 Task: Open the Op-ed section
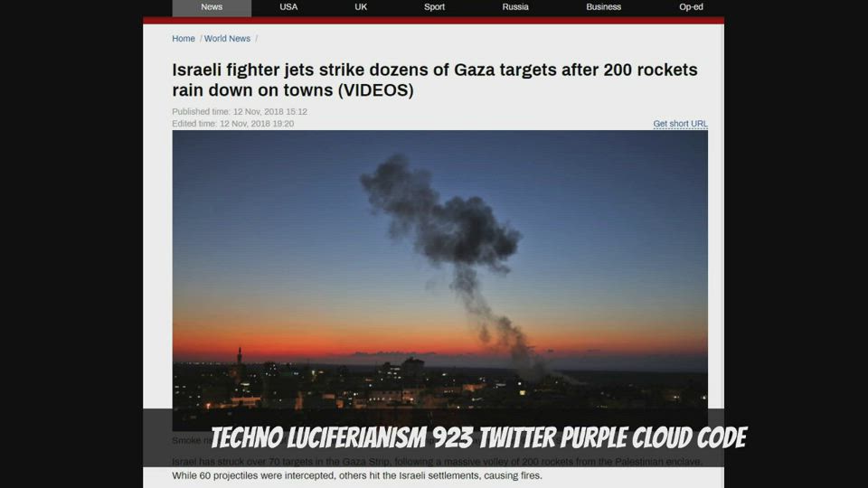pyautogui.click(x=691, y=7)
